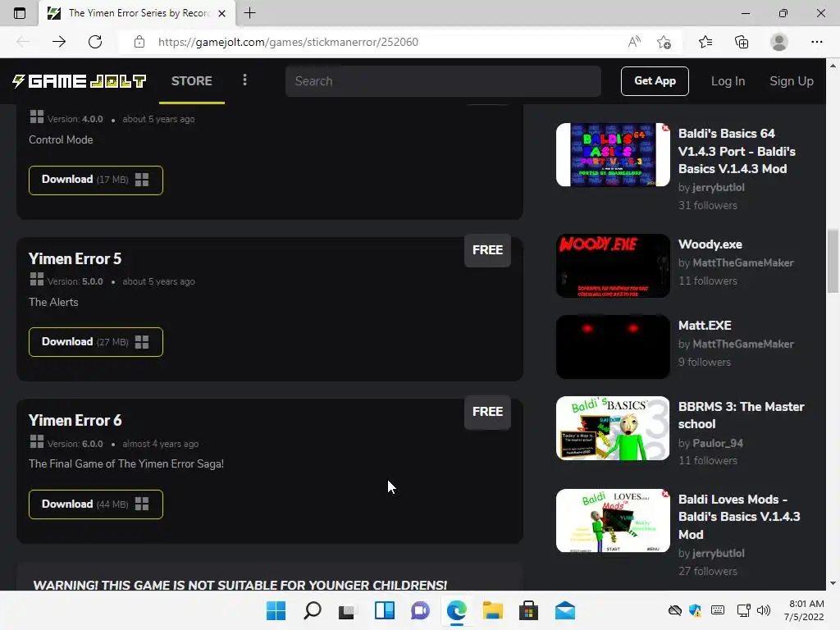This screenshot has width=840, height=630.
Task: Open Widgets on taskbar
Action: pos(384,610)
